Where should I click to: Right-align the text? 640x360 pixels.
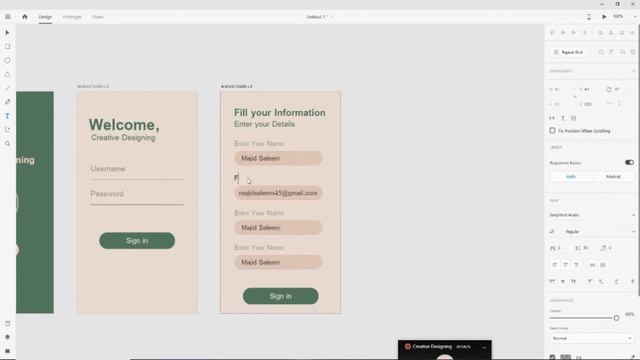(x=576, y=265)
